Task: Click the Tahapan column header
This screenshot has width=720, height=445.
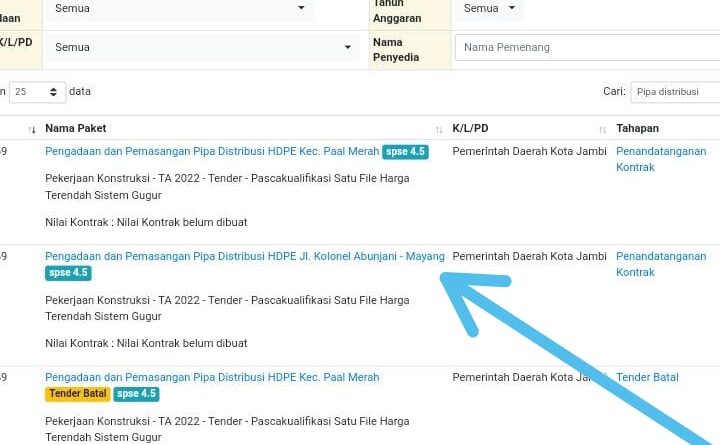Action: click(x=637, y=128)
